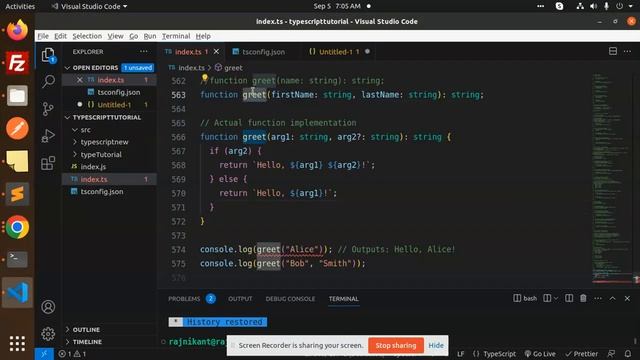
Task: Click Prettier in status bar
Action: [581, 354]
